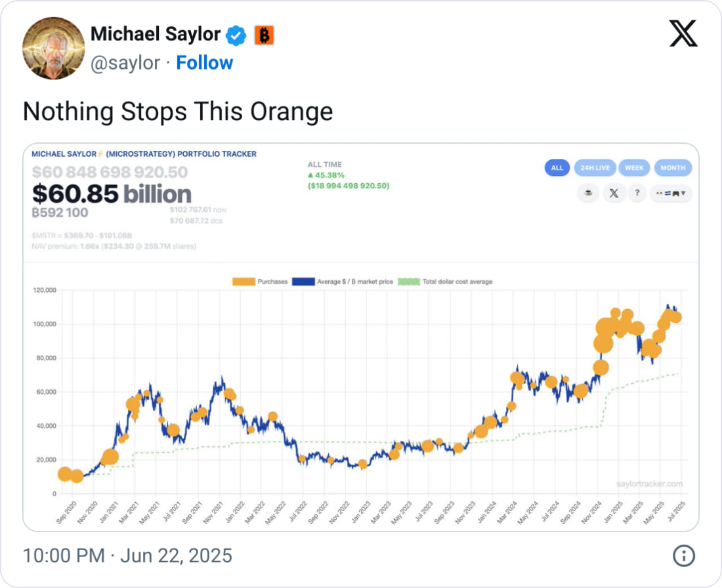
Task: Click the coffee donation icon on the tracker
Action: pyautogui.click(x=587, y=192)
